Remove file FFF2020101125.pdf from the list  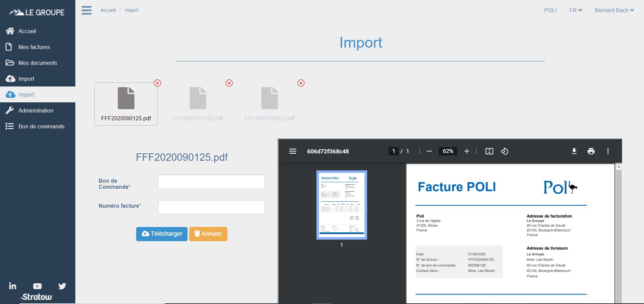tap(229, 83)
